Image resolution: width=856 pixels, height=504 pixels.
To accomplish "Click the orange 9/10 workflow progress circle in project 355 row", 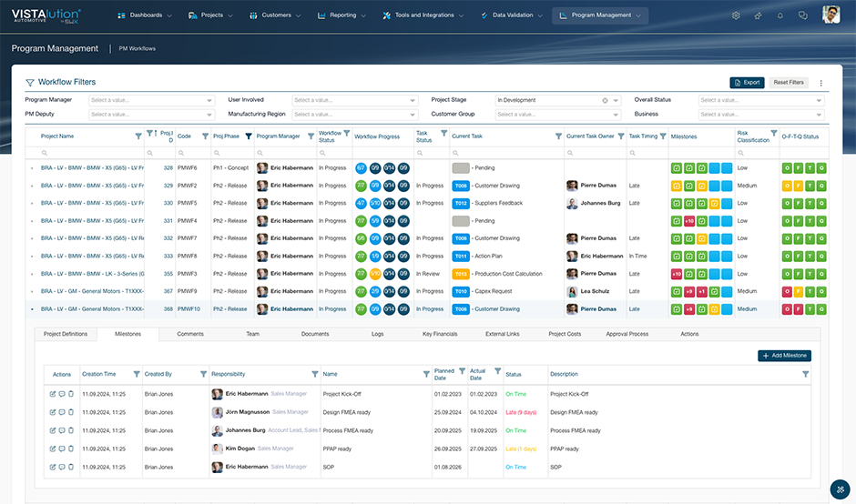I will pyautogui.click(x=375, y=274).
